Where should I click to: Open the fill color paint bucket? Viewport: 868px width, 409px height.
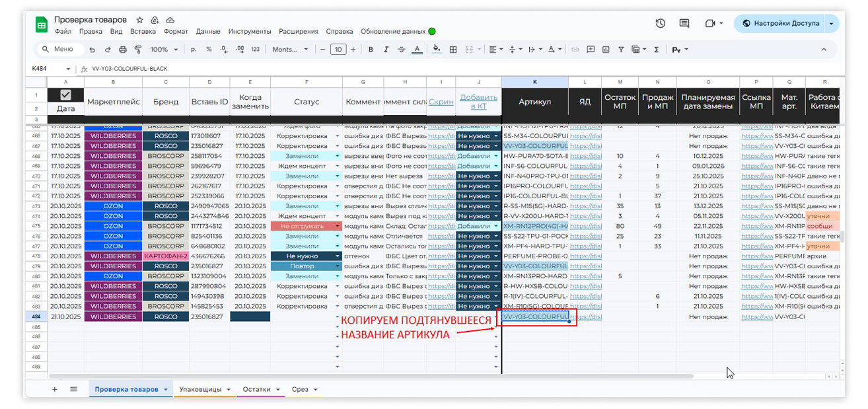coord(436,50)
